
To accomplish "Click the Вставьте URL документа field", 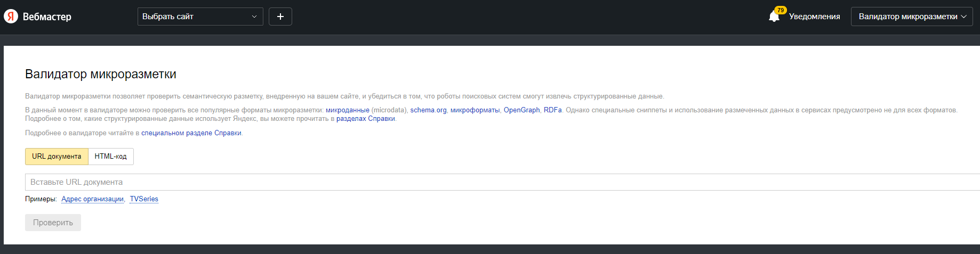I will point(502,182).
